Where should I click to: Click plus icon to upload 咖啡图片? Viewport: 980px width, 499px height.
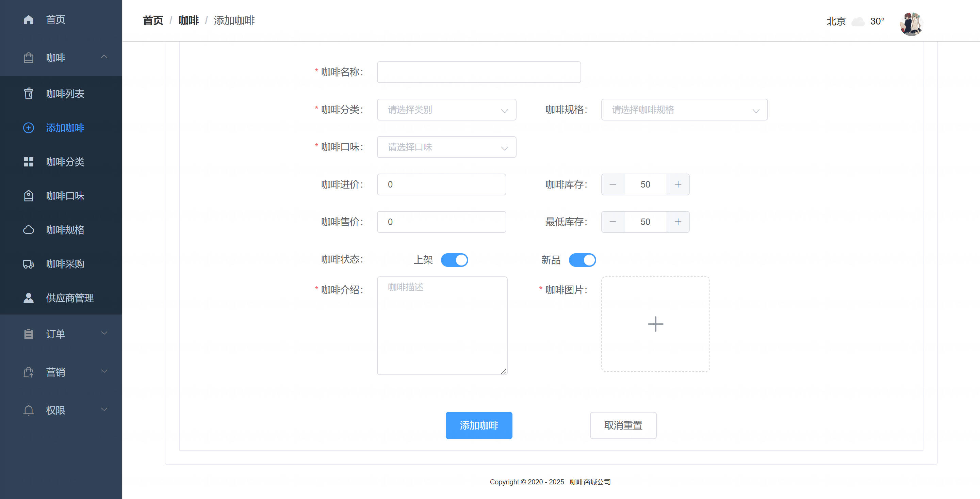pos(655,324)
